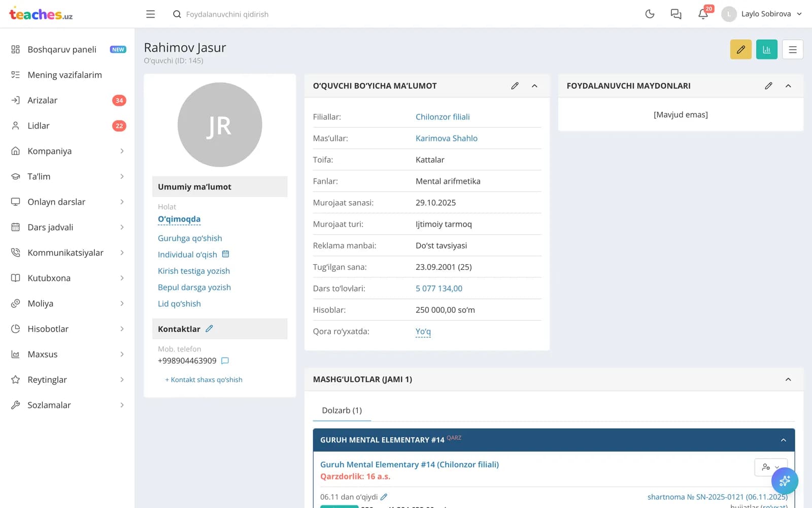
Task: Open Boshqaruv paneli in sidebar
Action: [67, 49]
